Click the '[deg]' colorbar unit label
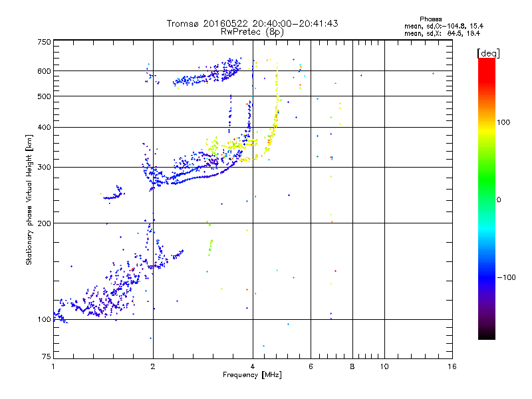 [488, 53]
